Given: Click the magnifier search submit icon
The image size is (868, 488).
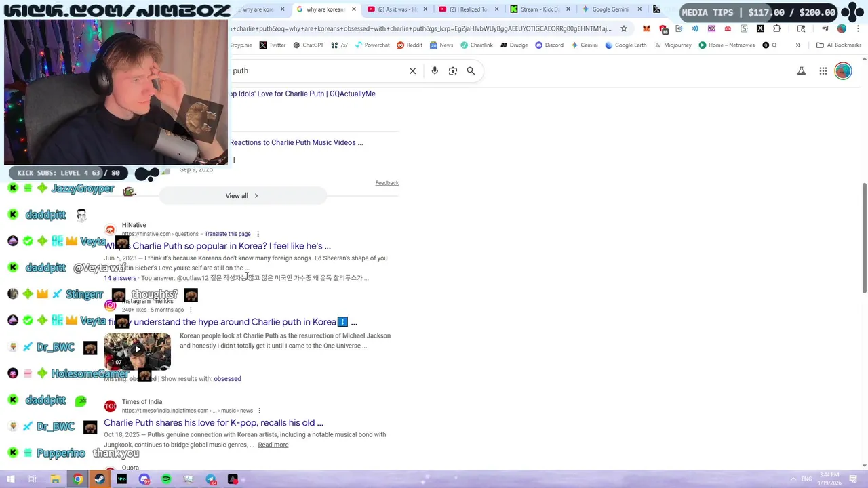Looking at the screenshot, I should (471, 70).
